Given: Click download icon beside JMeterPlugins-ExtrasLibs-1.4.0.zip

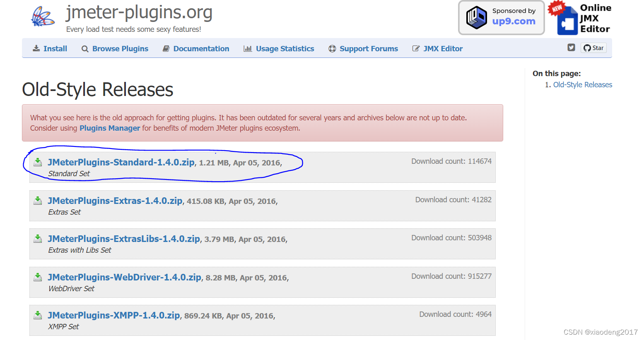Looking at the screenshot, I should point(38,239).
